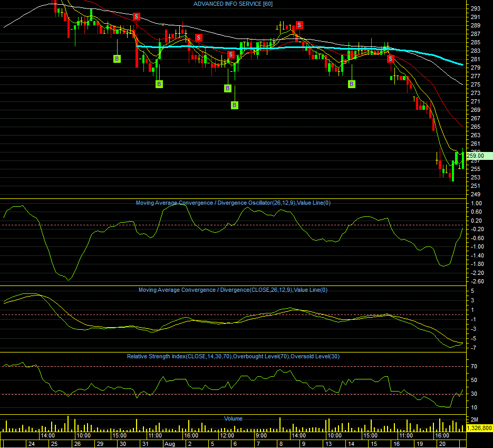
Task: Click the Moving Average Convergence / Divergence(CLOSE,26,12,9) title
Action: click(x=233, y=290)
